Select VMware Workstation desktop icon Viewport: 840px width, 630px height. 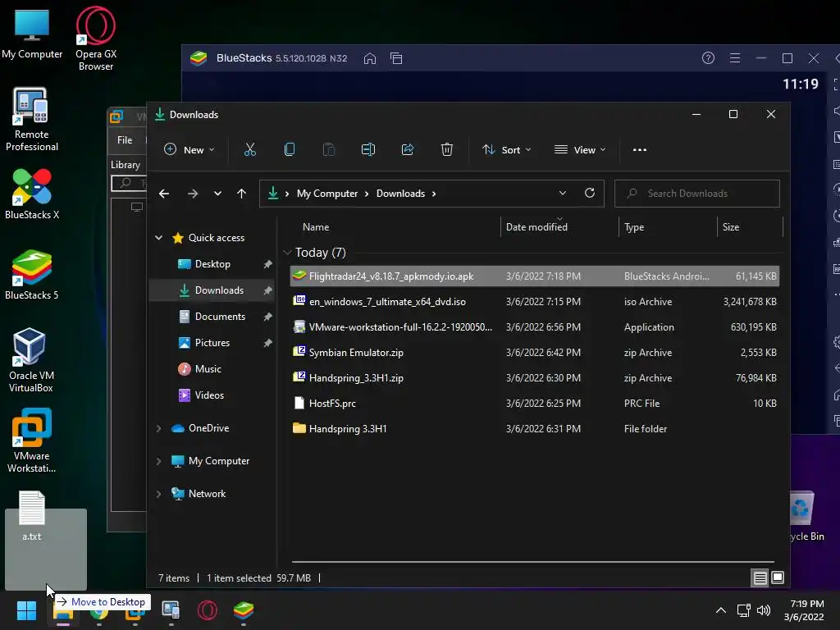click(x=32, y=441)
